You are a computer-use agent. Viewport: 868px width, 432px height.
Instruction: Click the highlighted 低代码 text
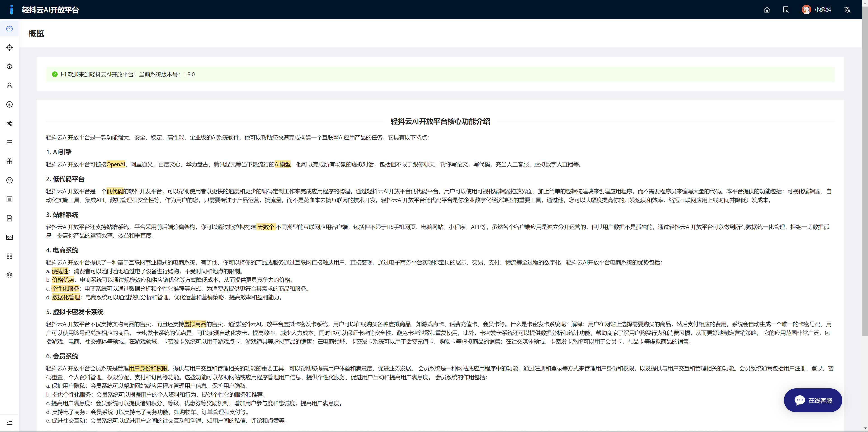(x=115, y=191)
